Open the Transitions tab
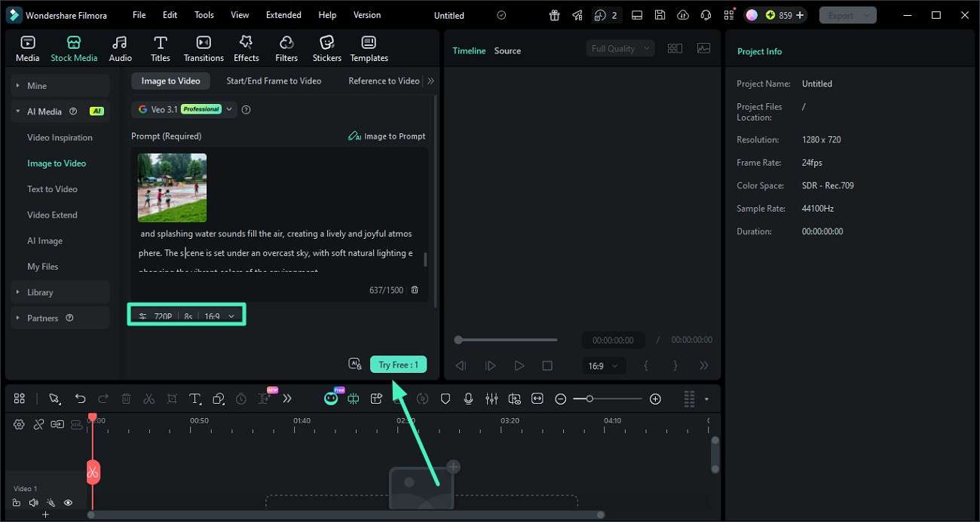Image resolution: width=980 pixels, height=522 pixels. (x=204, y=49)
